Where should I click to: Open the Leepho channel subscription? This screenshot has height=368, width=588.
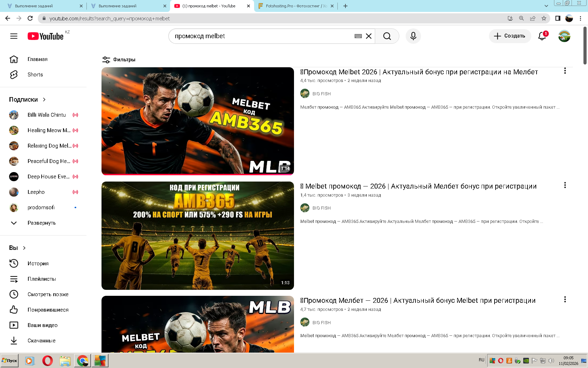(43, 192)
